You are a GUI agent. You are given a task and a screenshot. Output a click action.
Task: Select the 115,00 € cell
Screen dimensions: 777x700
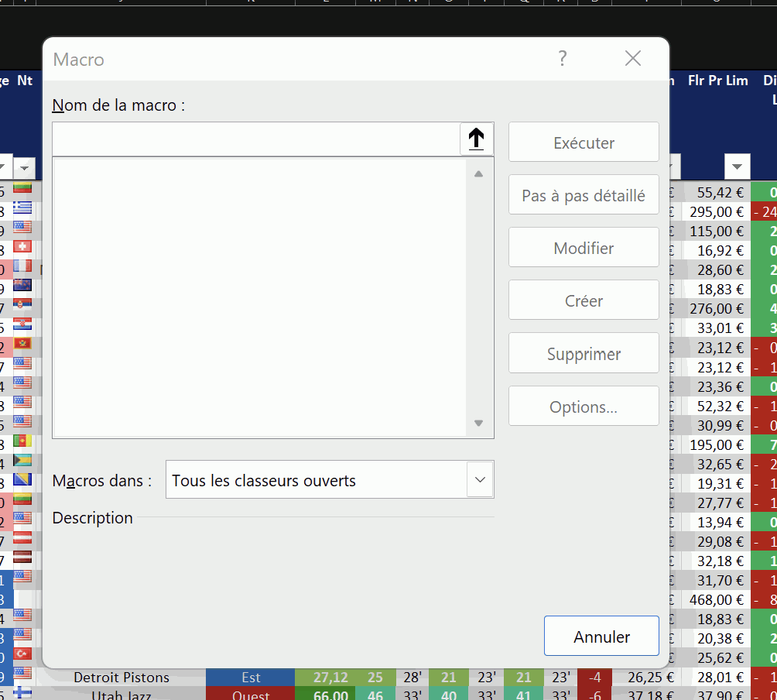click(716, 231)
